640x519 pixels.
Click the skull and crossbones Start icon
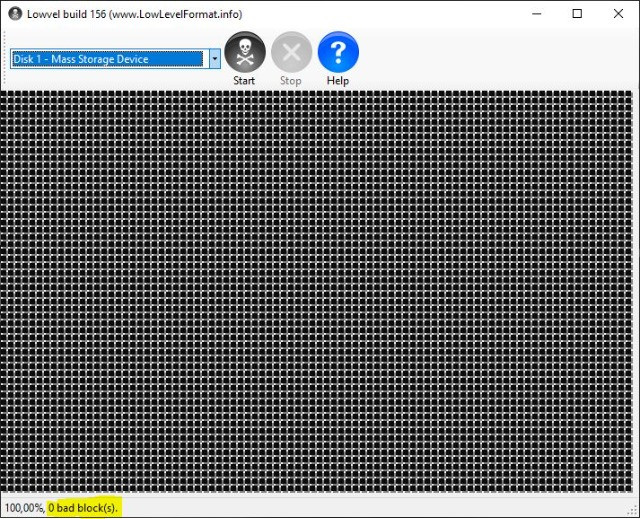tap(245, 52)
